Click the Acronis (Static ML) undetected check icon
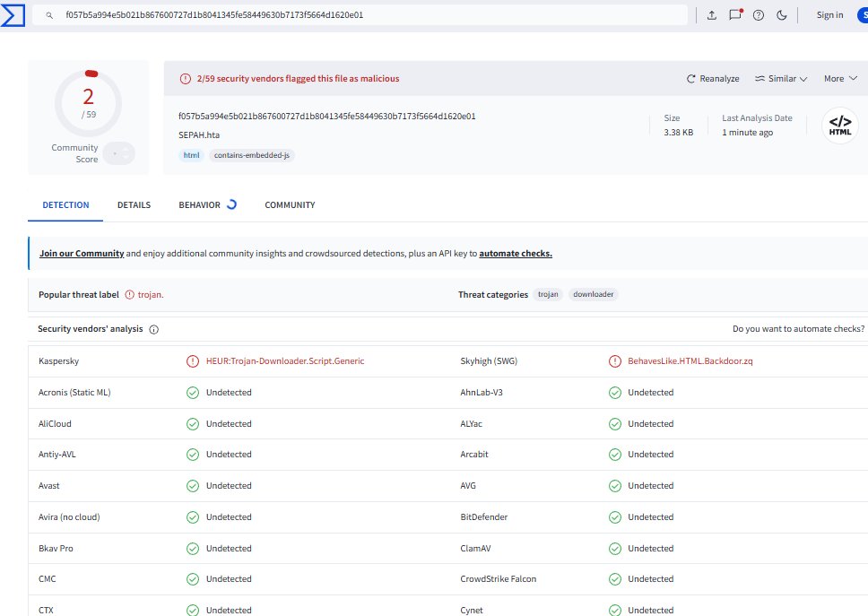 193,393
